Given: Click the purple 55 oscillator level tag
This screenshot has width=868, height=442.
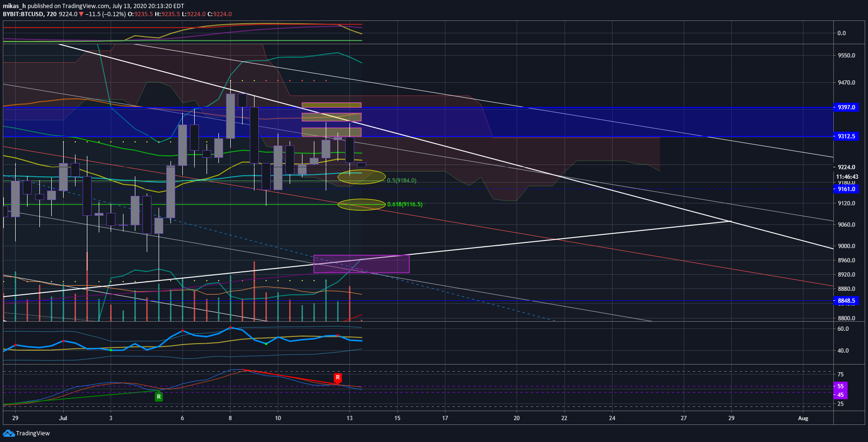Looking at the screenshot, I should tap(840, 386).
